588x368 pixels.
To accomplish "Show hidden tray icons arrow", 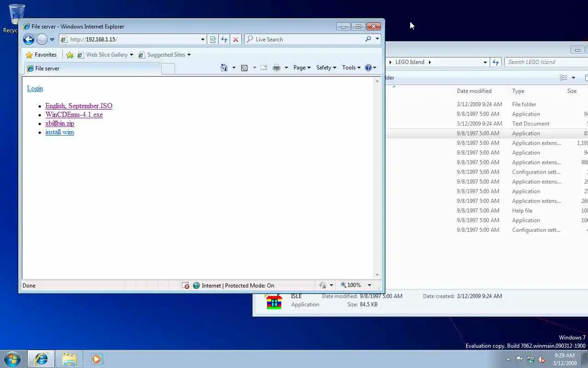I will [x=508, y=359].
